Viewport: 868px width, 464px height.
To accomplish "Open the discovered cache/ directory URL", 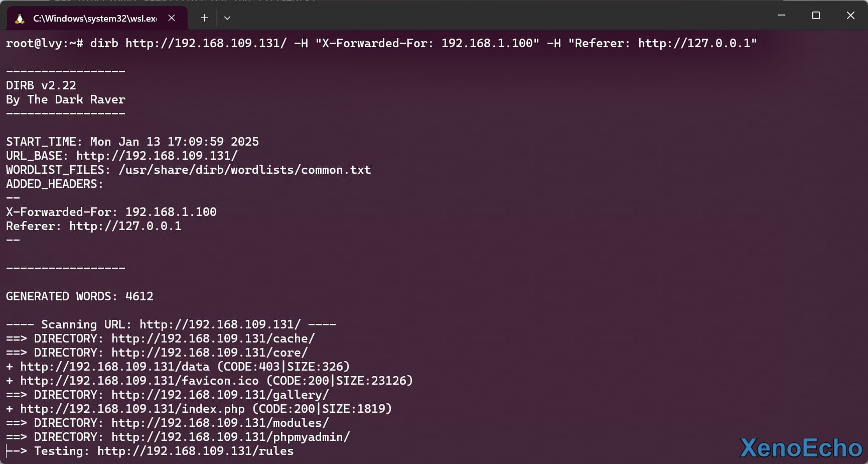I will click(213, 338).
